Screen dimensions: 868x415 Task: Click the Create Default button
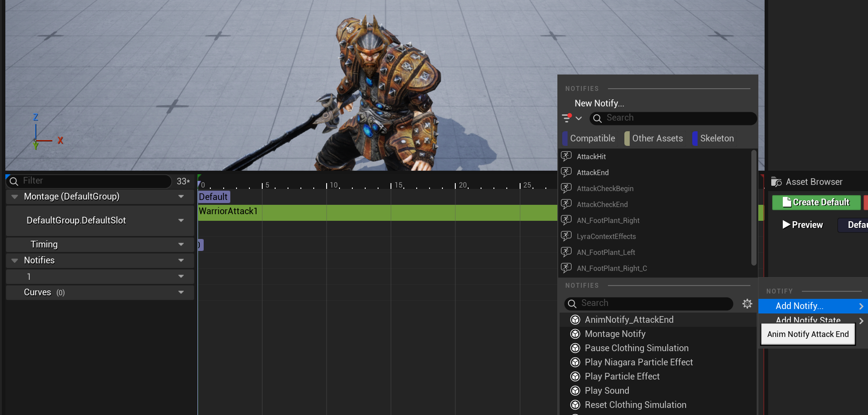pos(816,202)
